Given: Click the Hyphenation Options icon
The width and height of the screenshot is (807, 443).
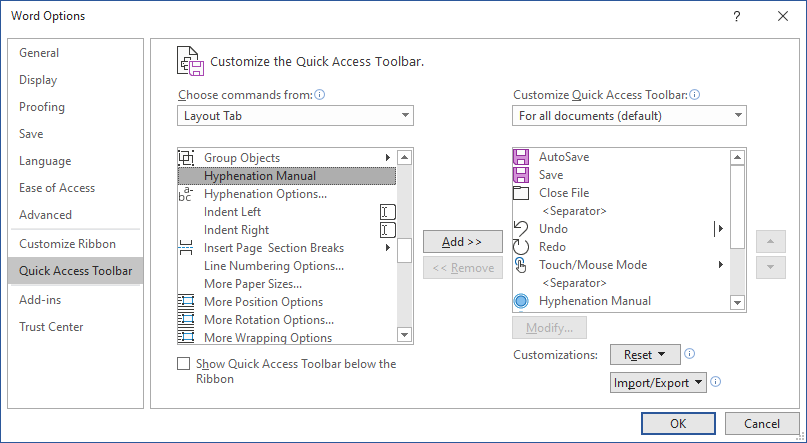Looking at the screenshot, I should point(185,194).
